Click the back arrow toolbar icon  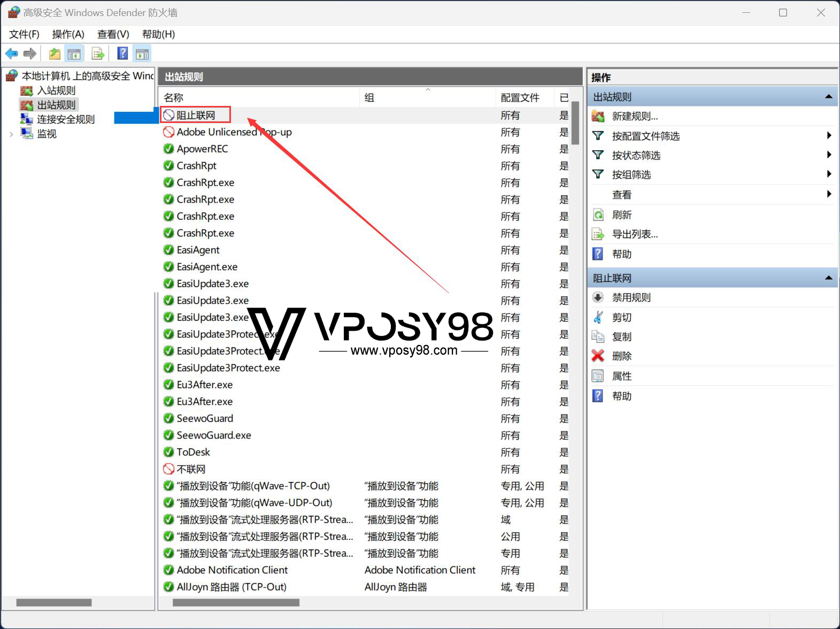11,53
